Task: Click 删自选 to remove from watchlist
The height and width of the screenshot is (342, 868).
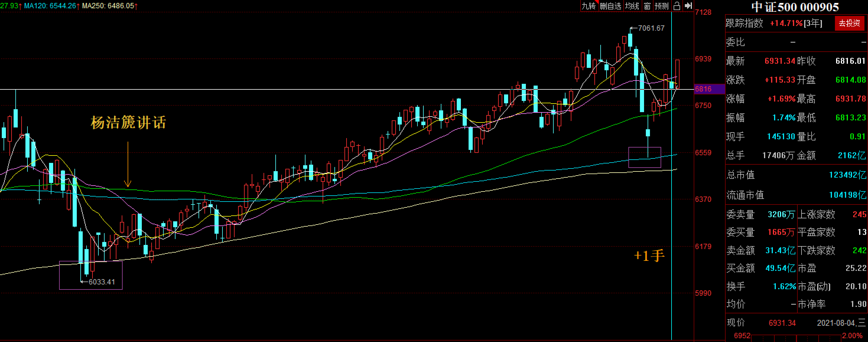Action: 611,6
